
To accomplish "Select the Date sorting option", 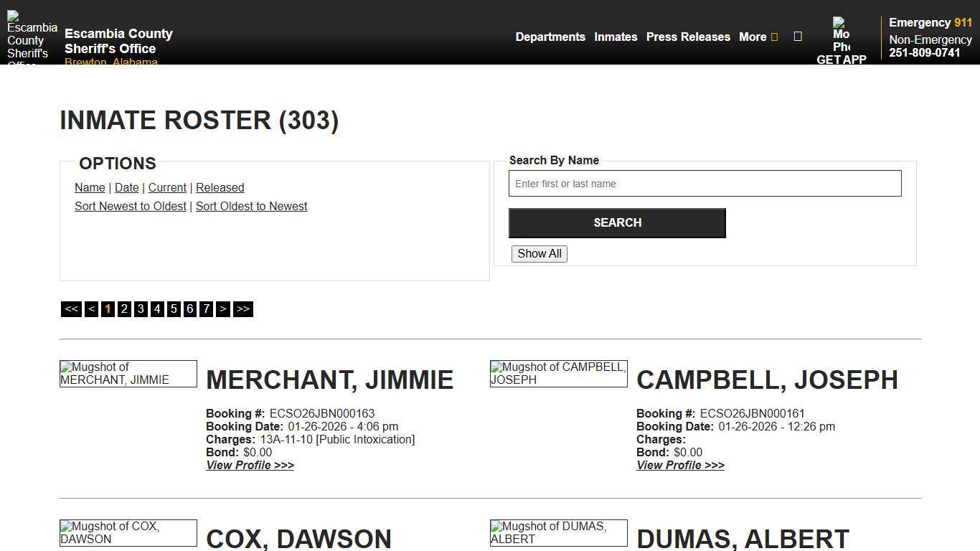I will pos(126,187).
